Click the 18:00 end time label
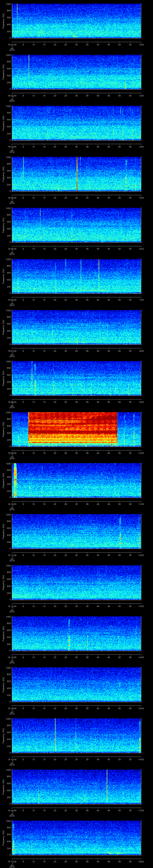Screen dimensions: 153x868 click(x=141, y=861)
